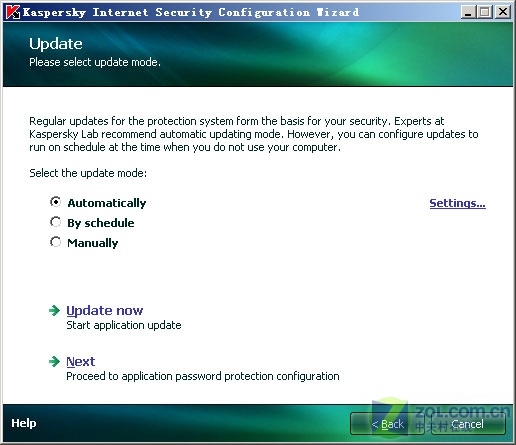Minimize the Configuration Wizard window
Image resolution: width=516 pixels, height=445 pixels.
[x=468, y=12]
